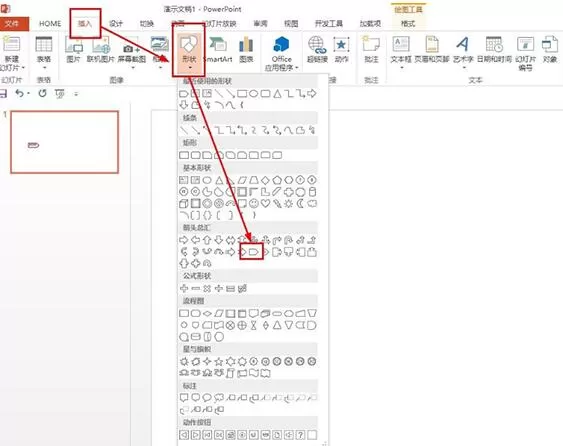Image resolution: width=563 pixels, height=446 pixels.
Task: Insert an object with 对象
Action: tap(550, 50)
